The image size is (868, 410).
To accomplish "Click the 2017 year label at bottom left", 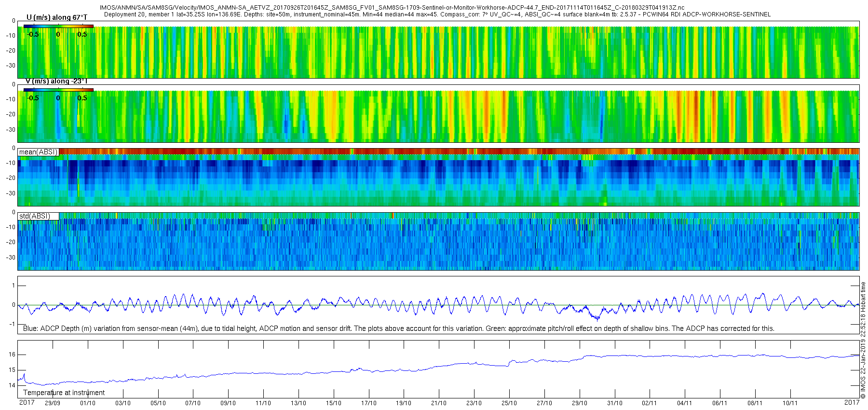I will pyautogui.click(x=27, y=402).
